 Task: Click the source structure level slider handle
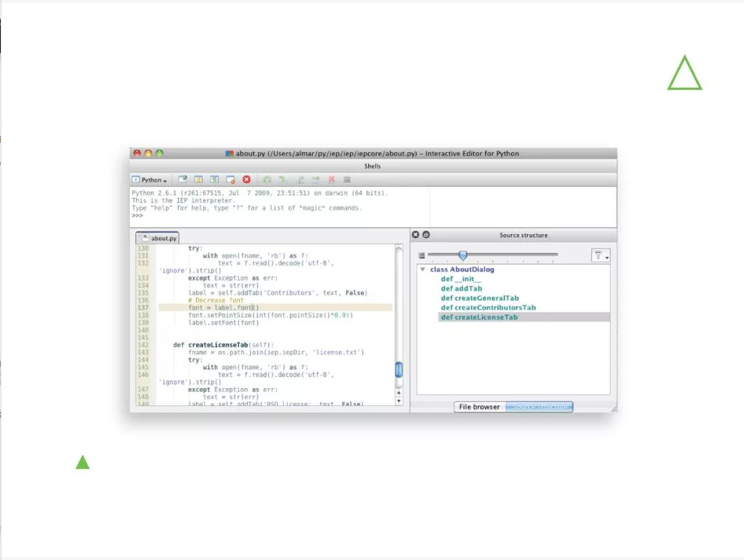[463, 255]
